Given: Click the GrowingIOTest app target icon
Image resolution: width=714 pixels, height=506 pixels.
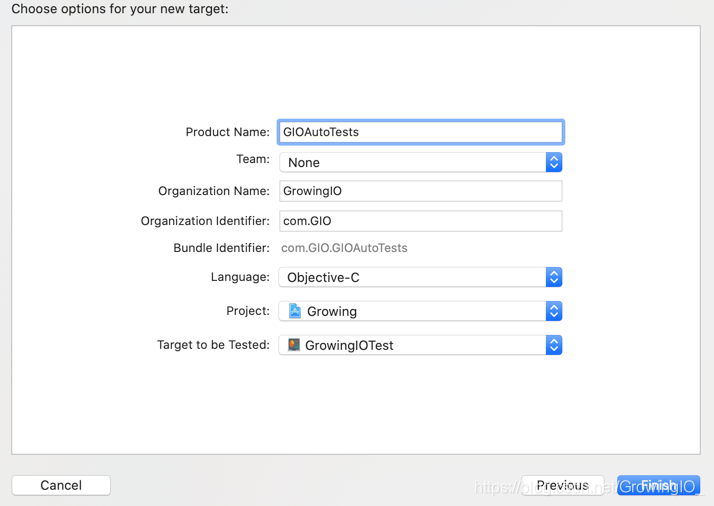Looking at the screenshot, I should [x=294, y=345].
